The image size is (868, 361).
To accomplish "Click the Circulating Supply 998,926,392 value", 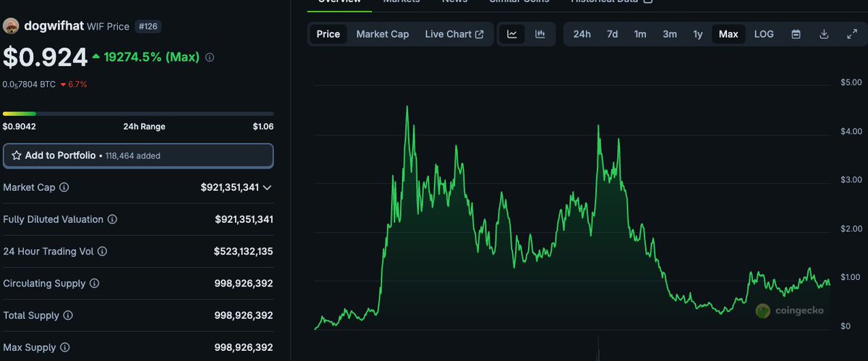I will coord(244,284).
